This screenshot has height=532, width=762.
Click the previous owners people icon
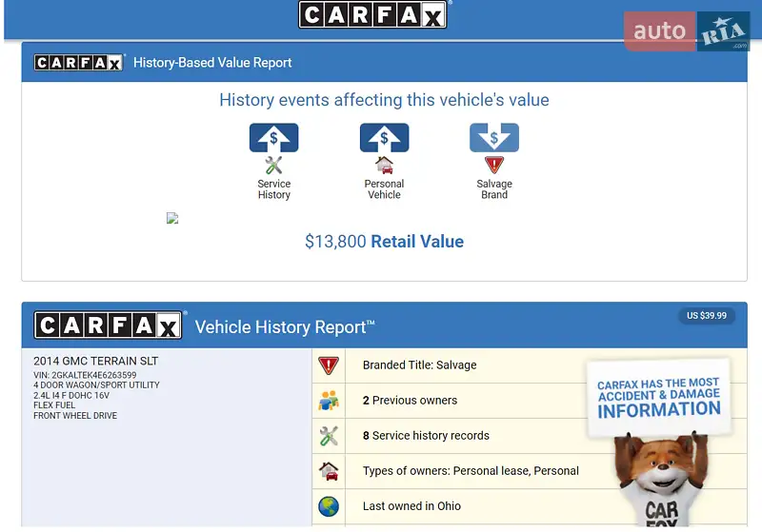pyautogui.click(x=329, y=401)
